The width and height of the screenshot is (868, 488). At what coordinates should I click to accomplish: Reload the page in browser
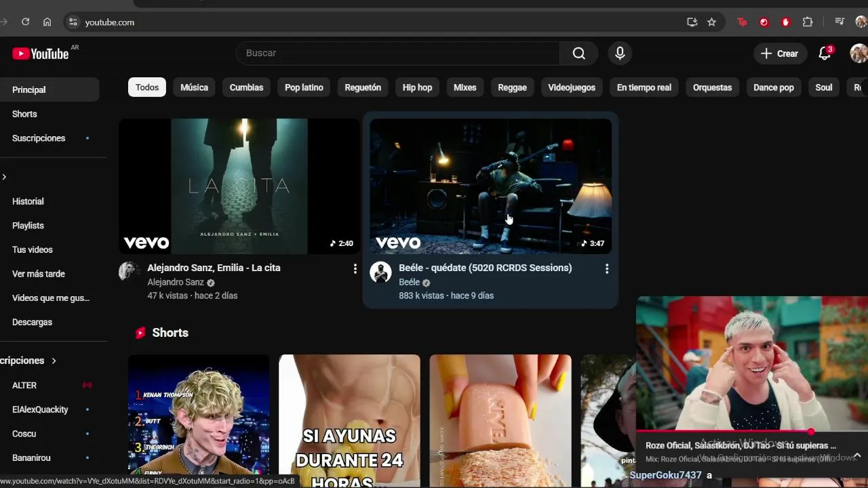coord(25,22)
